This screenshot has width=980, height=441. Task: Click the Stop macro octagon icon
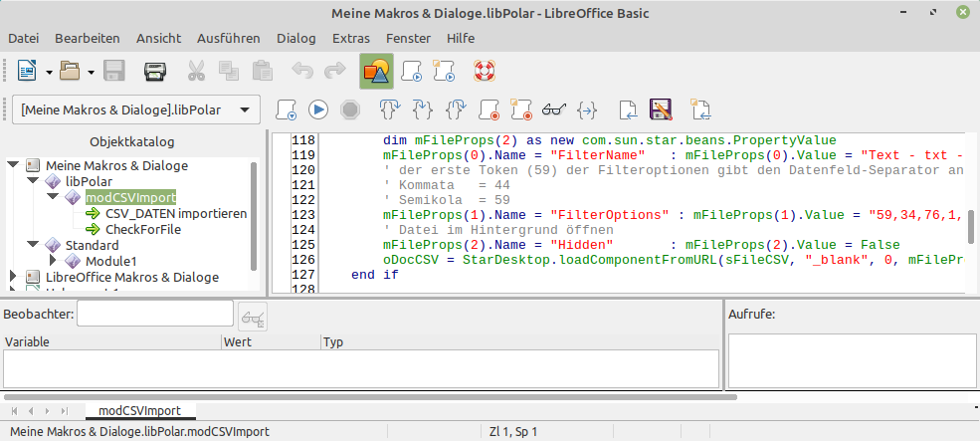pos(350,110)
